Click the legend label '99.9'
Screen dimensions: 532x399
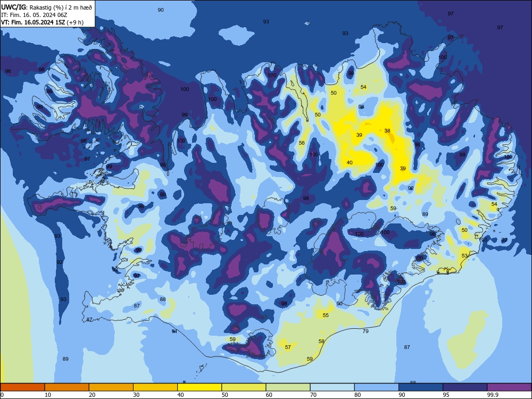(x=493, y=395)
